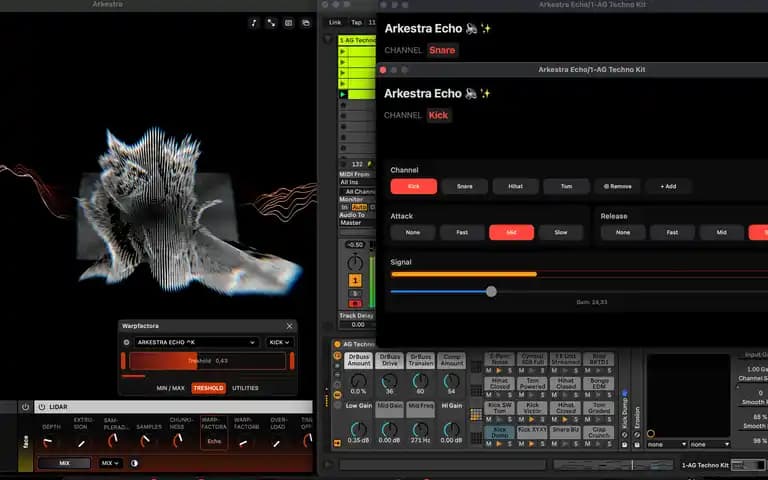The width and height of the screenshot is (768, 480).
Task: Set Attack to Fast
Action: coord(462,233)
